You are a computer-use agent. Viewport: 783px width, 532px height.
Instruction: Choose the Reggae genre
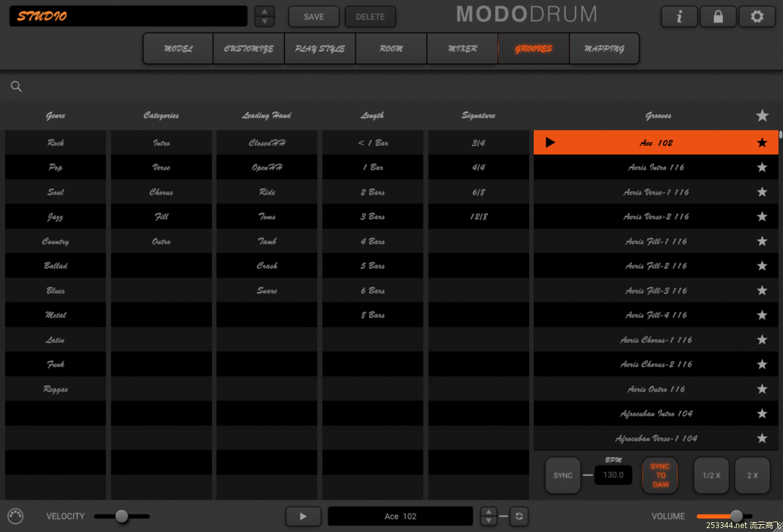(55, 389)
